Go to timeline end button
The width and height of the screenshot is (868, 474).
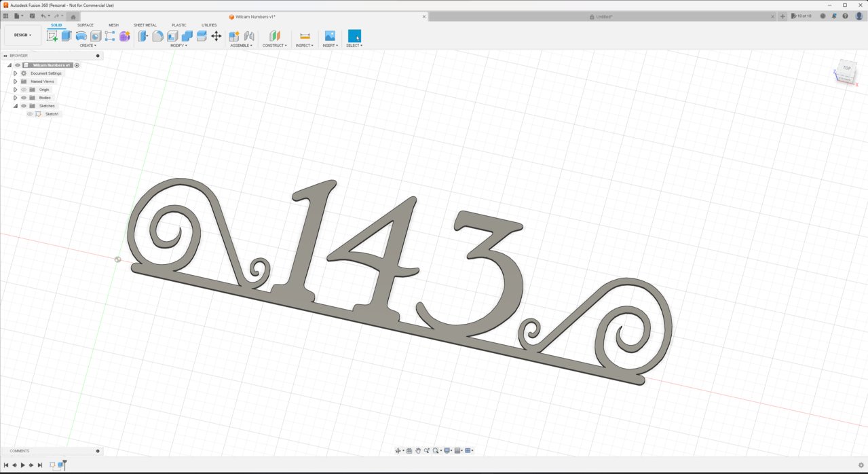click(x=40, y=465)
